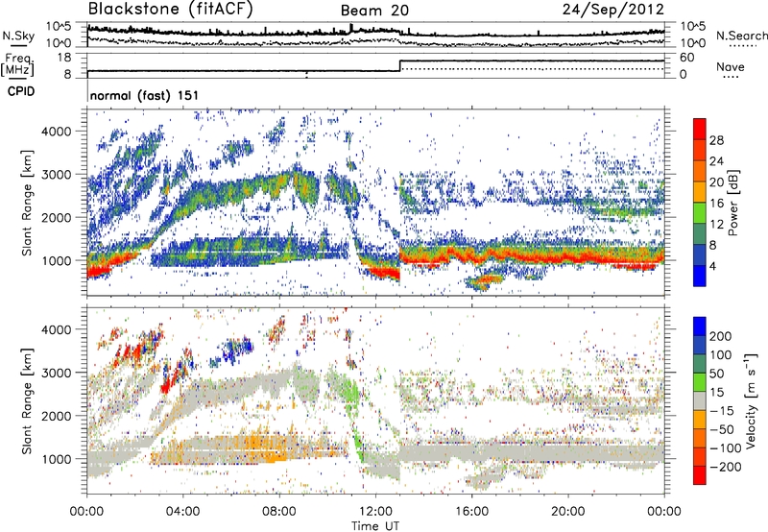Viewport: 768px width, 532px height.
Task: Click the '16:00' time axis tick label
Action: pos(471,512)
